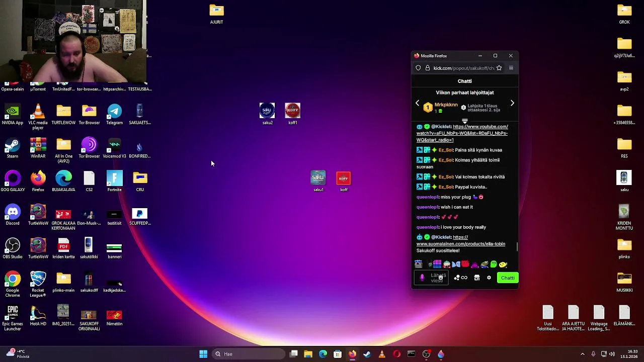The image size is (644, 362).
Task: Show hidden system tray icons chevron
Action: coord(583,354)
